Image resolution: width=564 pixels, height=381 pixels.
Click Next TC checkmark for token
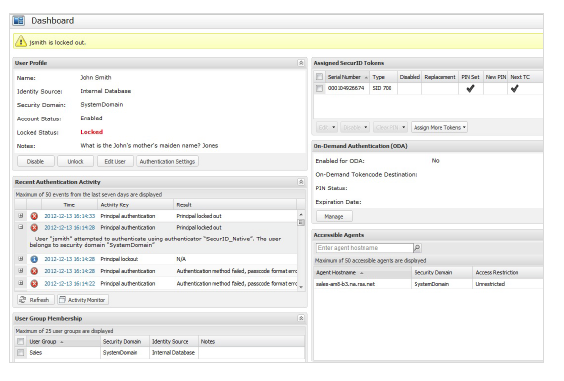(x=515, y=88)
